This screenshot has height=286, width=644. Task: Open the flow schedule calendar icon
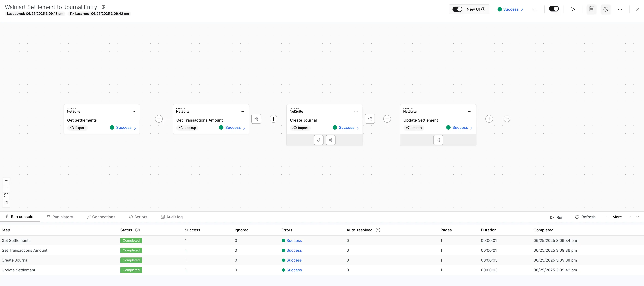coord(591,9)
